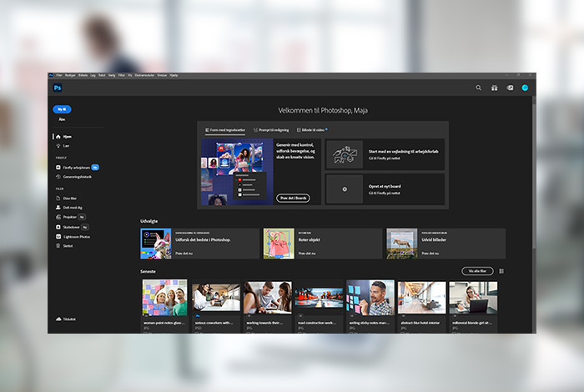The height and width of the screenshot is (392, 584).
Task: Click the horse thumbnail in Udvalgte
Action: pos(402,244)
